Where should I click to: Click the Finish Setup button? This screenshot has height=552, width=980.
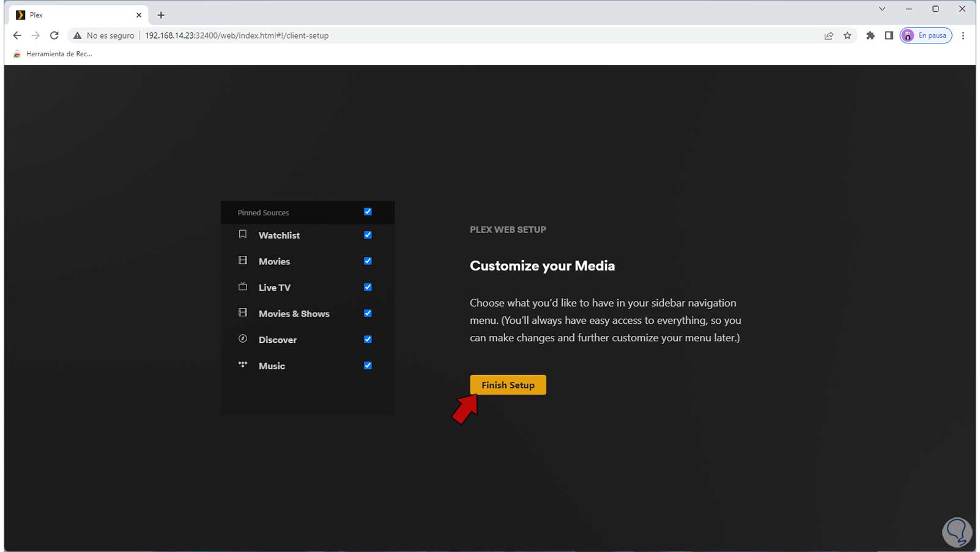(x=508, y=385)
